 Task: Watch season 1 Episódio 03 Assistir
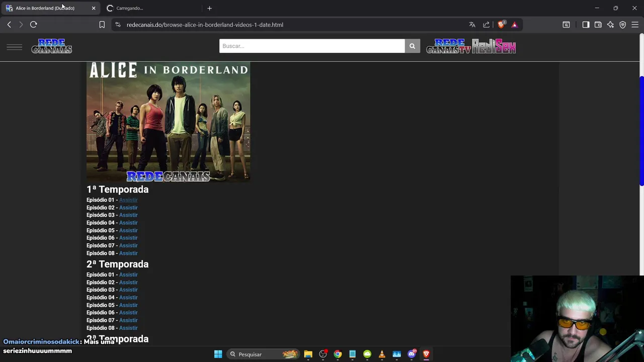128,215
